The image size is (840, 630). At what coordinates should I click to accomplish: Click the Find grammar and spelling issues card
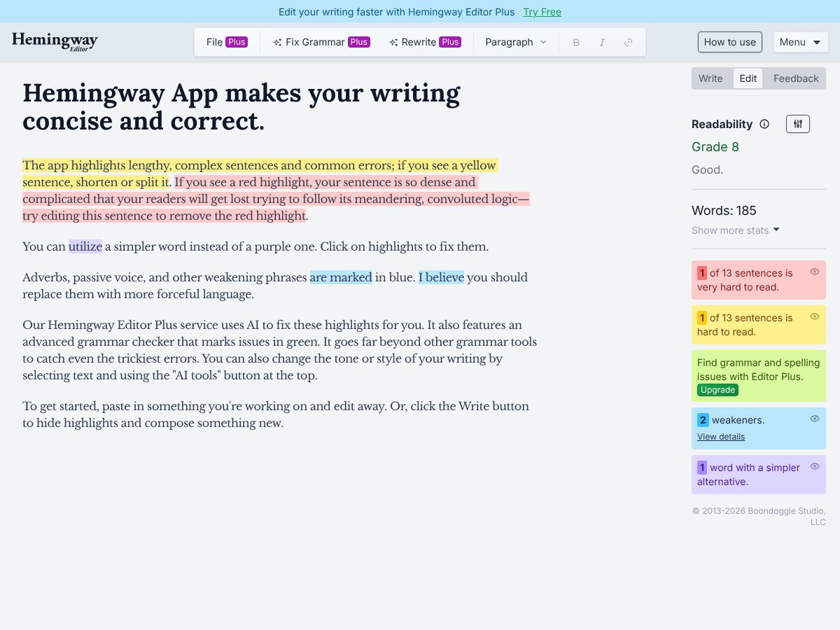[x=759, y=376]
